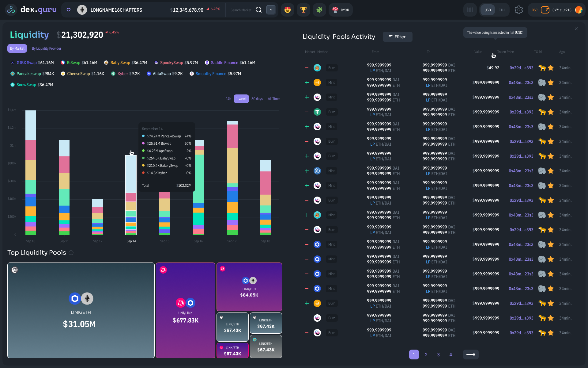This screenshot has width=588, height=368.
Task: Click the DYOR mushroom button
Action: 341,10
